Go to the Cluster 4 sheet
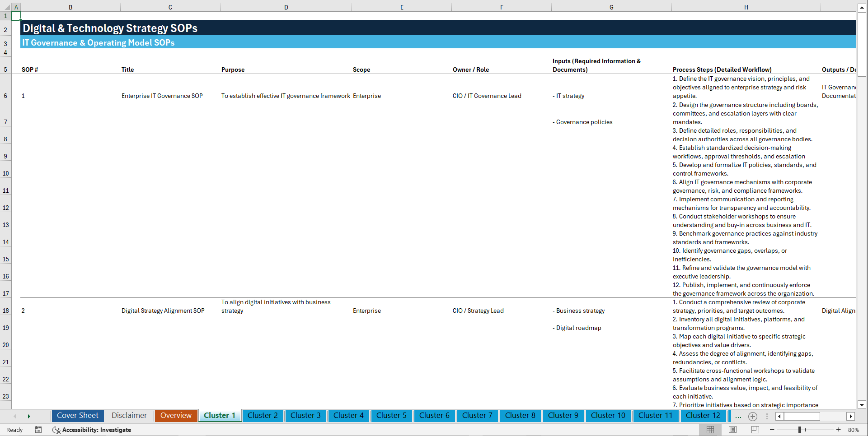The width and height of the screenshot is (868, 436). click(x=348, y=416)
